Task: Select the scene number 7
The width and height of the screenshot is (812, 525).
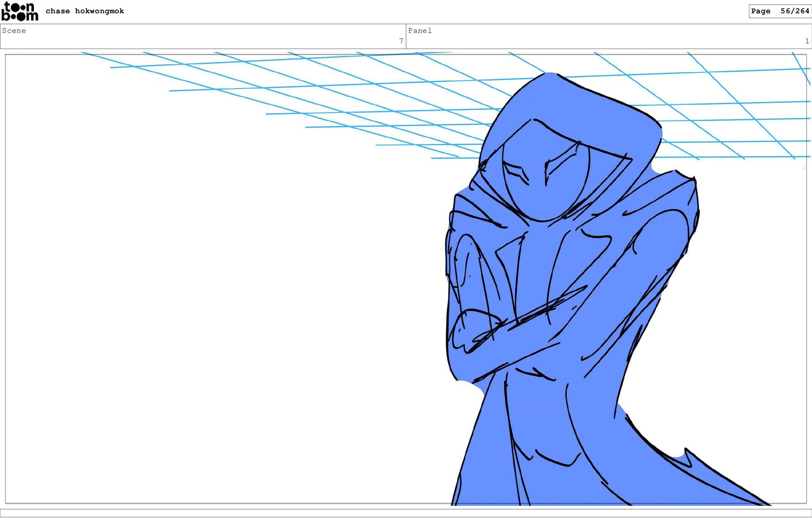Action: 401,41
